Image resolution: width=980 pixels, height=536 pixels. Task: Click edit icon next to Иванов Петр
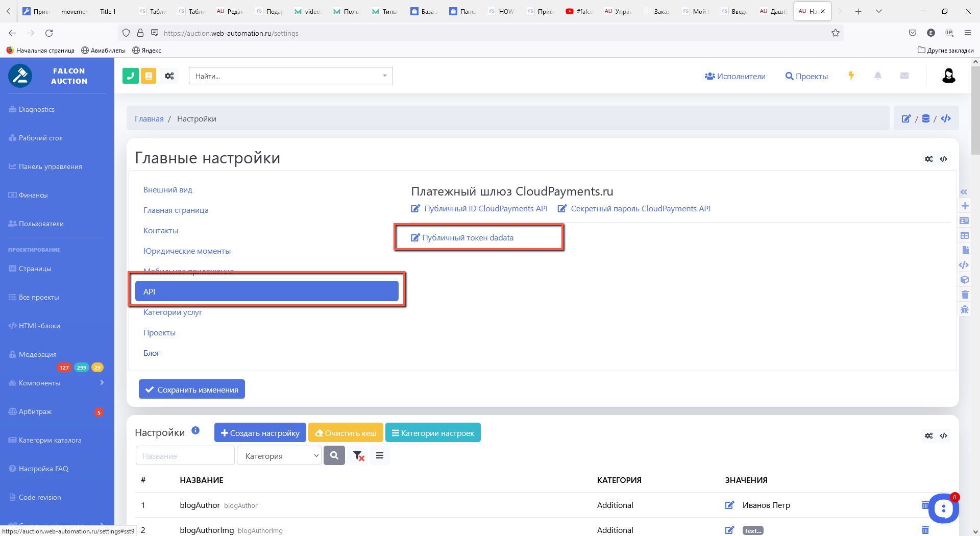point(730,505)
